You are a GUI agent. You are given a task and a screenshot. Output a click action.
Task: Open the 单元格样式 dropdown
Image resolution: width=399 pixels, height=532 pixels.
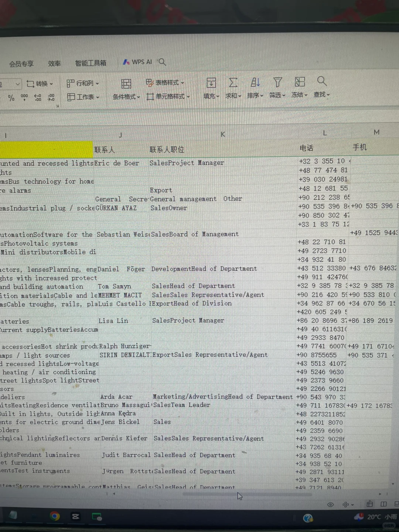(168, 96)
